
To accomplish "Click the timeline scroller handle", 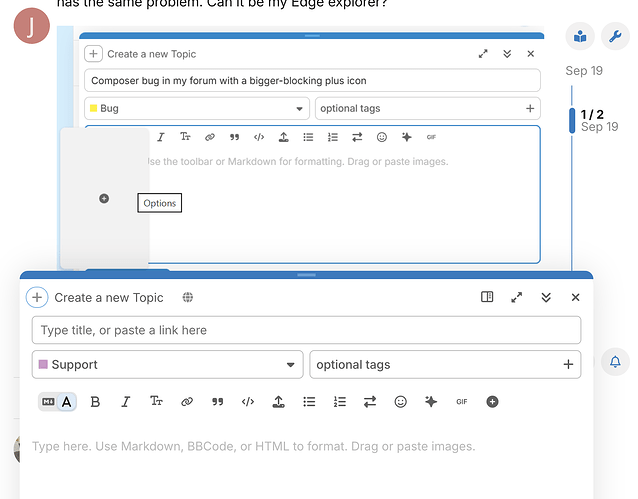I will 572,120.
